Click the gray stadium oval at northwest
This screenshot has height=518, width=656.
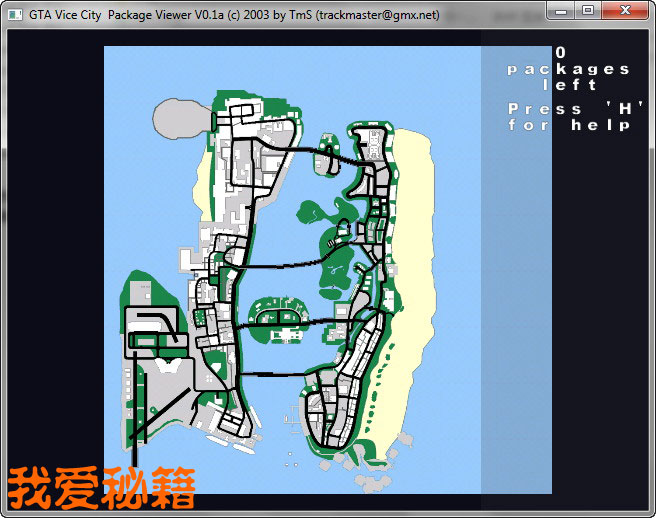click(x=180, y=115)
